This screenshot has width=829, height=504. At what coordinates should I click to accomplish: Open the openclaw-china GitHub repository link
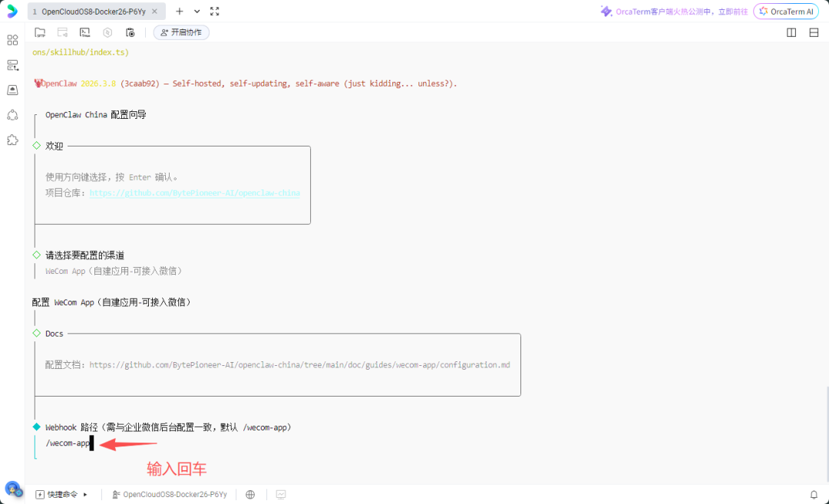tap(194, 193)
